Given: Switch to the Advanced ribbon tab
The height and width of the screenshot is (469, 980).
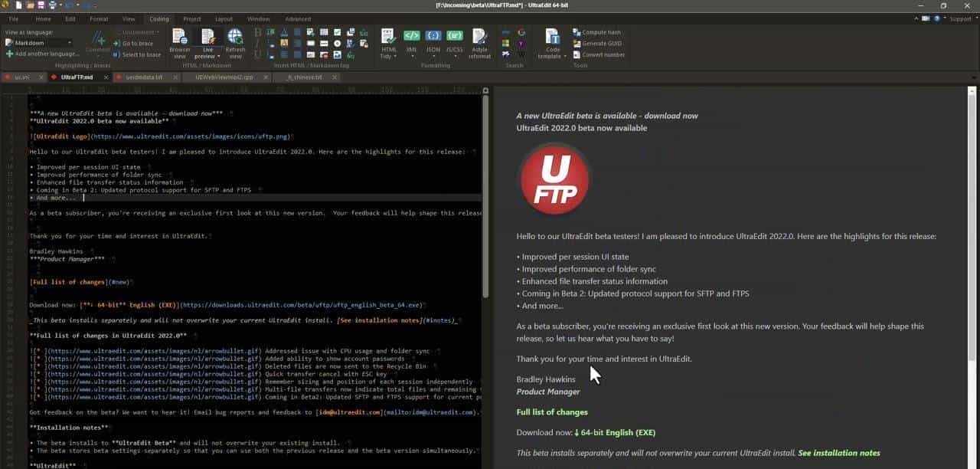Looking at the screenshot, I should [x=298, y=18].
